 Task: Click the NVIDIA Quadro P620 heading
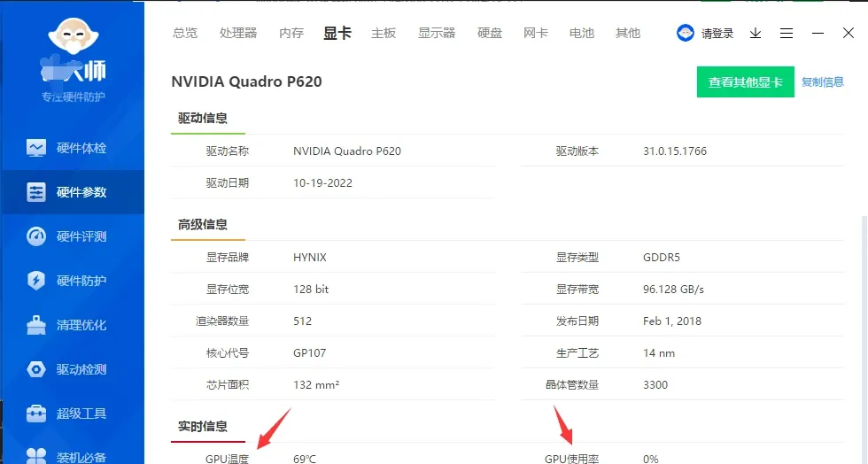coord(246,81)
